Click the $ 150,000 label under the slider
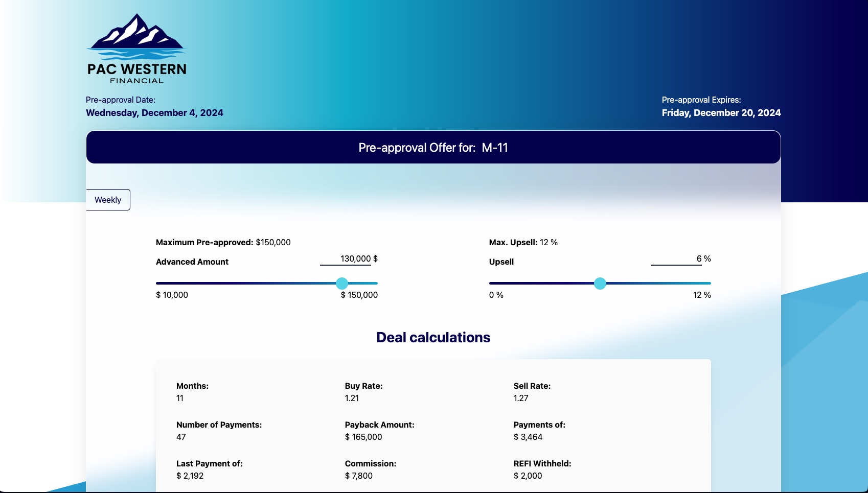 359,295
